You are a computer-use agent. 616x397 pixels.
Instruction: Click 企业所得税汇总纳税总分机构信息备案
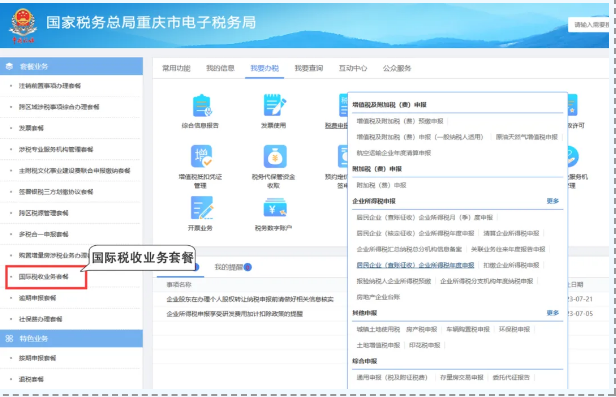point(409,249)
